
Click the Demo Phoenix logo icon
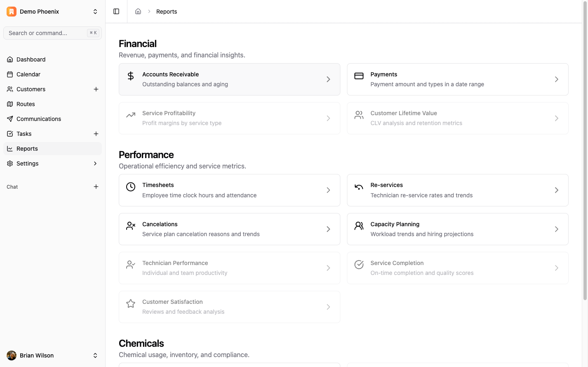coord(12,12)
